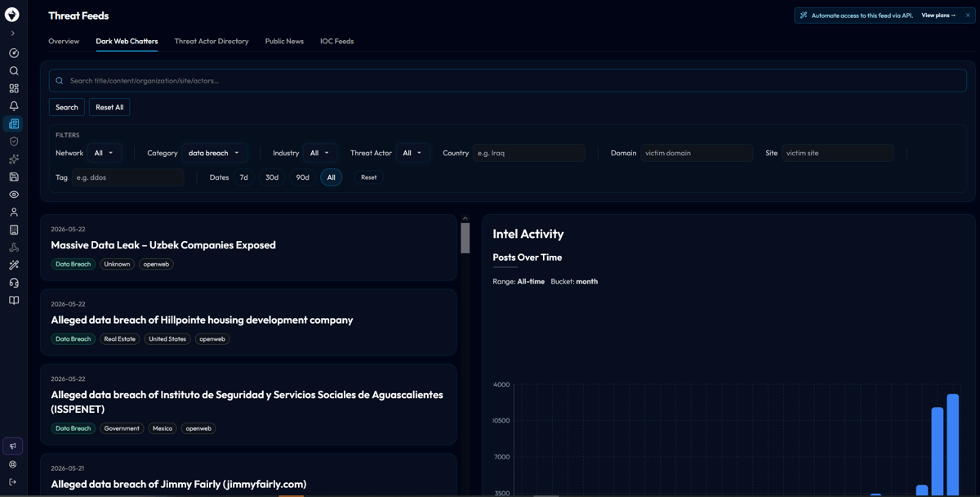Dismiss the API automation banner with X

(x=968, y=16)
